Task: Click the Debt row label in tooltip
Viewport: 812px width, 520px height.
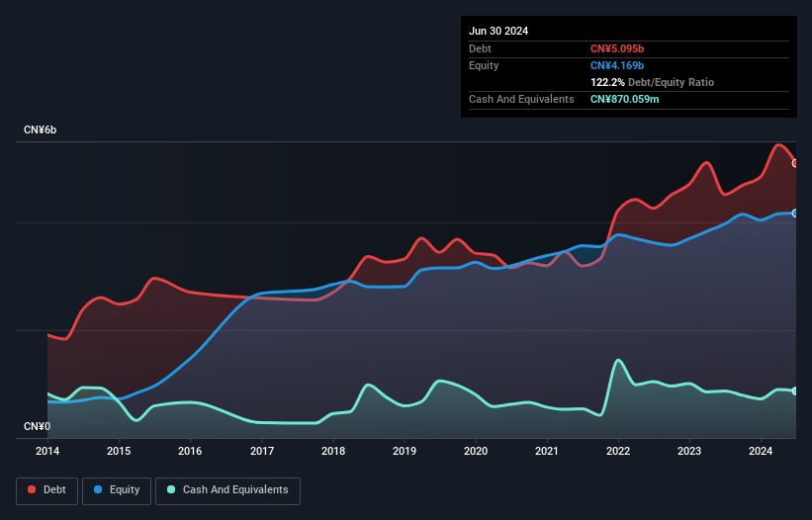Action: pos(480,48)
